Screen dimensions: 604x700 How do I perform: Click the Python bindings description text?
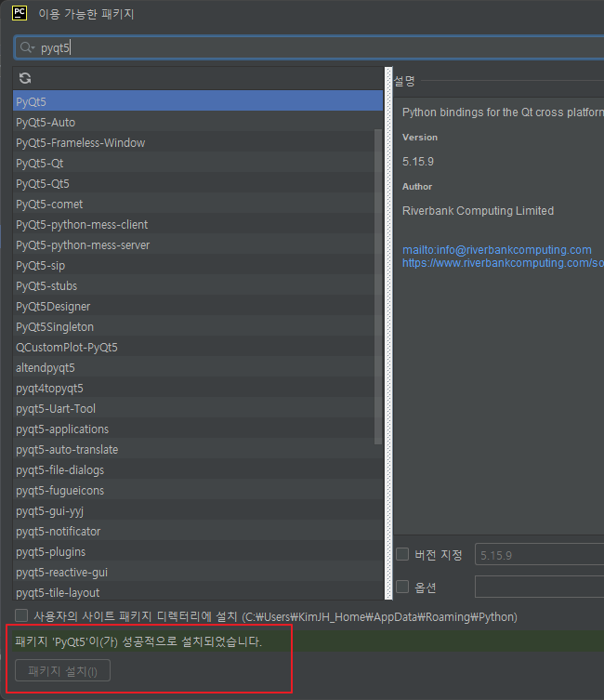503,112
